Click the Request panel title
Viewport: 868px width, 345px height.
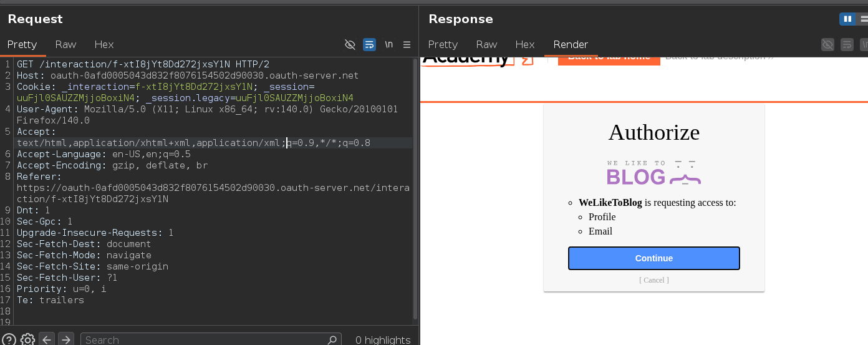(35, 19)
